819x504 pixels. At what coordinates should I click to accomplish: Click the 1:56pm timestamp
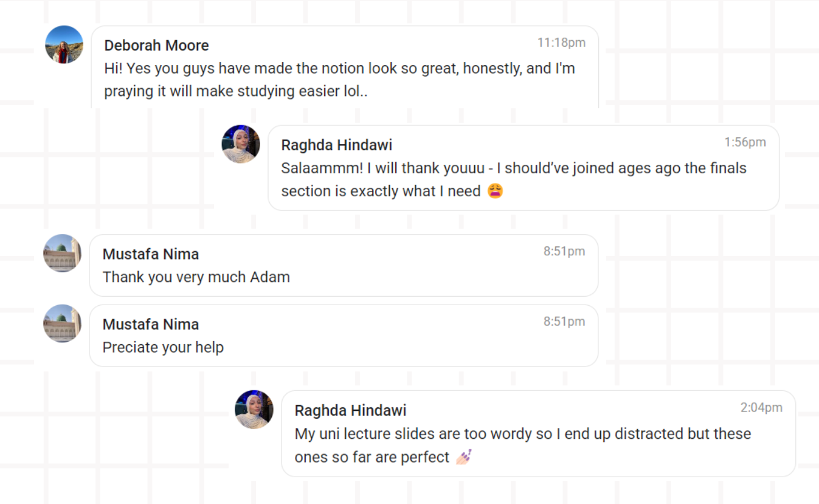(745, 142)
